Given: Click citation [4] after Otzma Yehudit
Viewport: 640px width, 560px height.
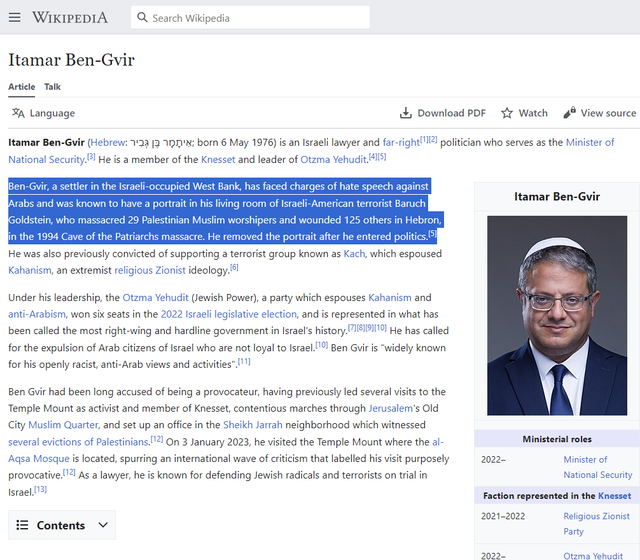Looking at the screenshot, I should point(373,157).
